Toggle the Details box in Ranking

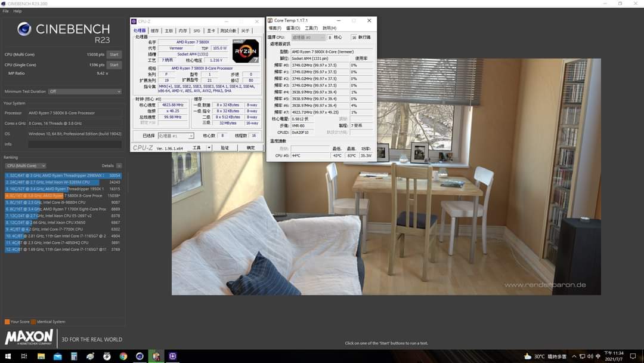pos(119,165)
